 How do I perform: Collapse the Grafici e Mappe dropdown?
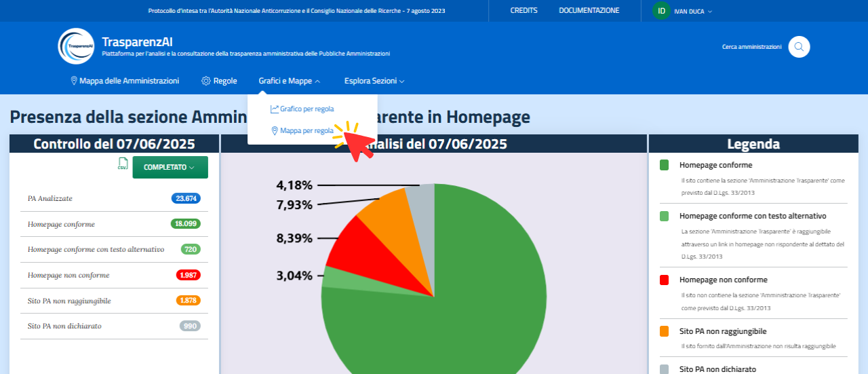[x=290, y=81]
